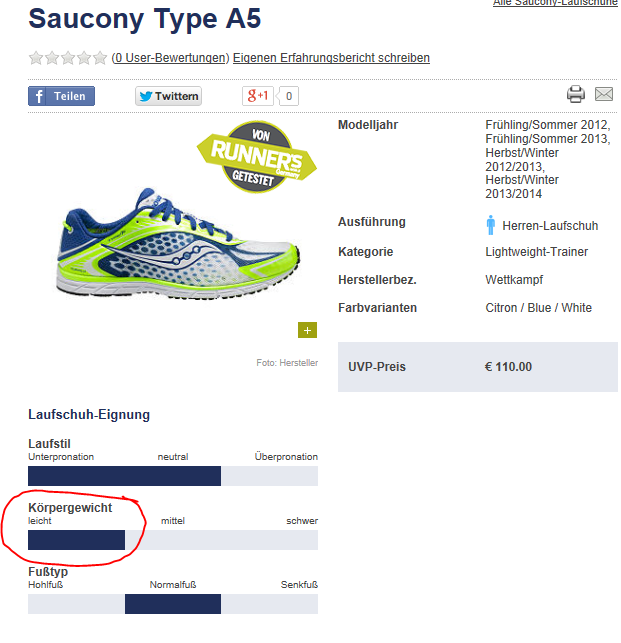The height and width of the screenshot is (643, 621).
Task: Click the printer icon
Action: coord(576,95)
